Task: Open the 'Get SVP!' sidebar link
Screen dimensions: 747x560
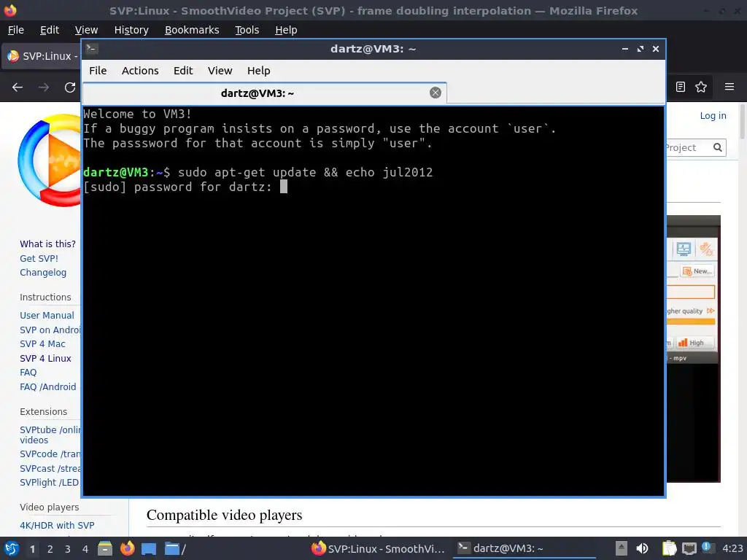Action: point(39,259)
